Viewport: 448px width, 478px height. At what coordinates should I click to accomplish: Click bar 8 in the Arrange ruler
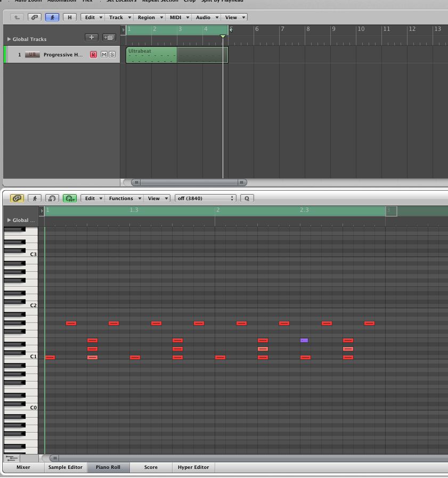[308, 29]
